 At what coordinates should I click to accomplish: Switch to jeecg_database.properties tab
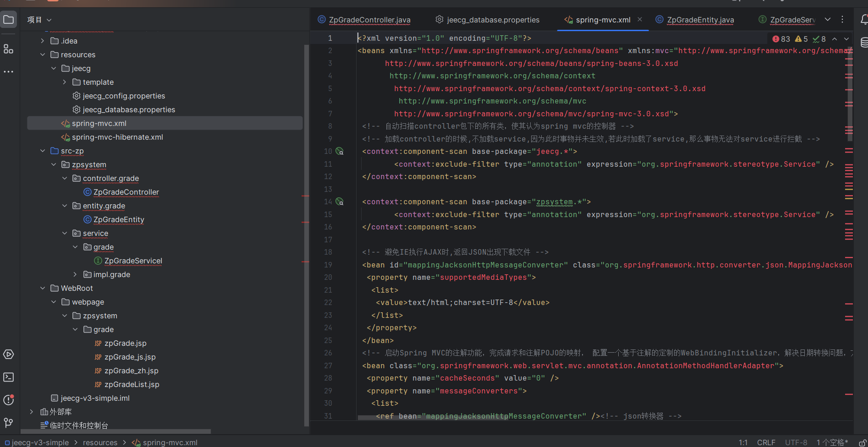pyautogui.click(x=488, y=20)
